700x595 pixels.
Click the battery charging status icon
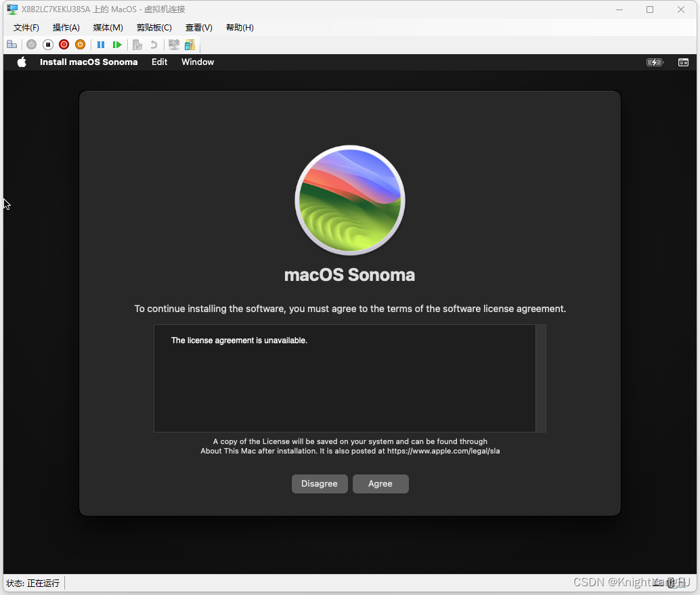[x=655, y=62]
